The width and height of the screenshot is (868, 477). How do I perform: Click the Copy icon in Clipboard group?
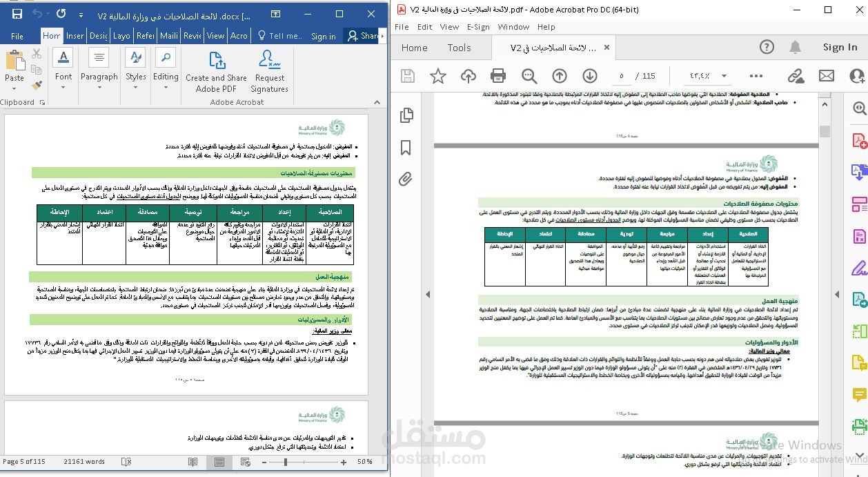[x=37, y=70]
